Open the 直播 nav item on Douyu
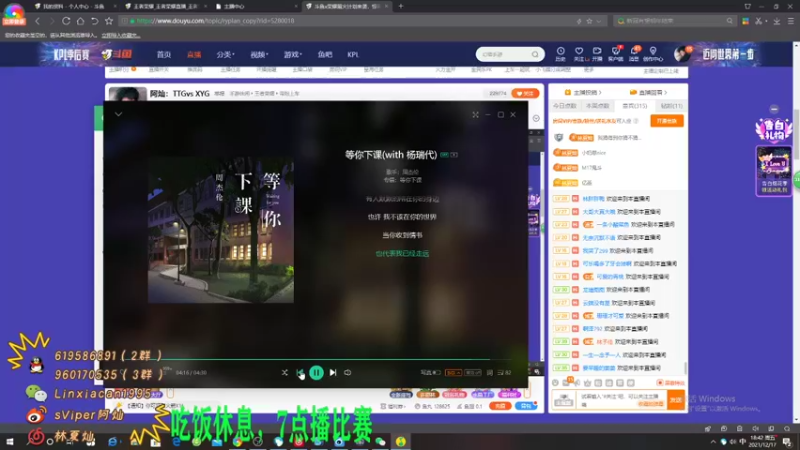The height and width of the screenshot is (450, 800). (x=194, y=55)
